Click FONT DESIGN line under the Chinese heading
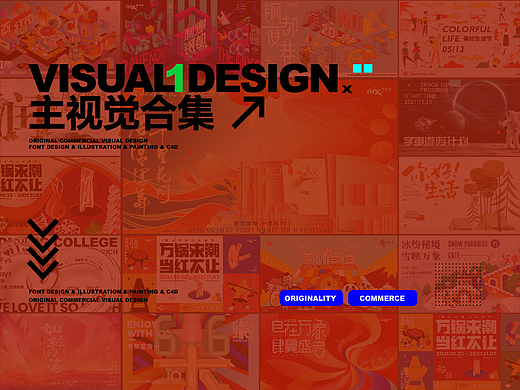Image resolution: width=520 pixels, height=390 pixels. (x=103, y=147)
